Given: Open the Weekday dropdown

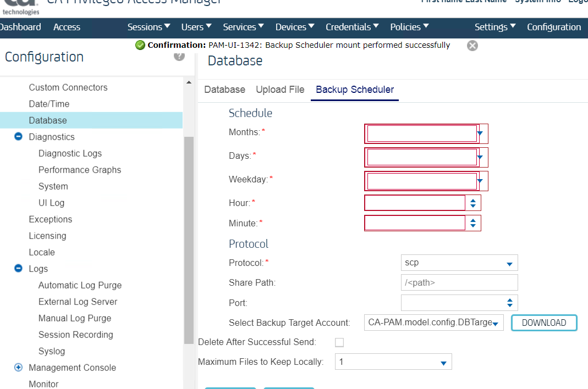Looking at the screenshot, I should [x=480, y=180].
